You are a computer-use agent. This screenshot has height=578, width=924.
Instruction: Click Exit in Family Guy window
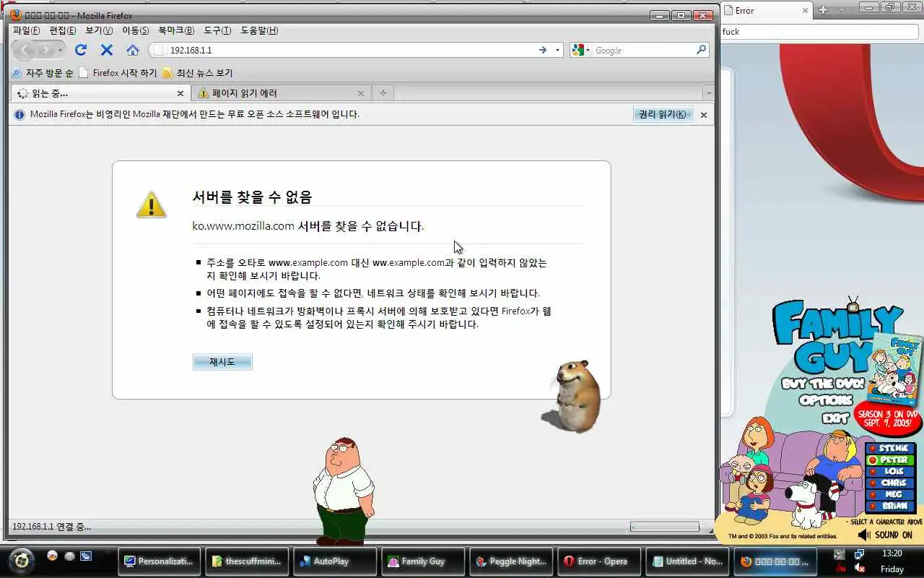click(835, 418)
